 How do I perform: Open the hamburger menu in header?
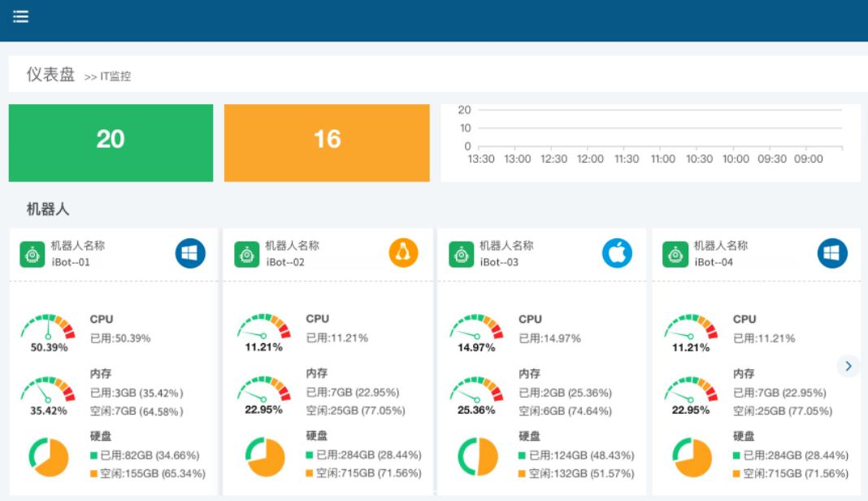20,16
